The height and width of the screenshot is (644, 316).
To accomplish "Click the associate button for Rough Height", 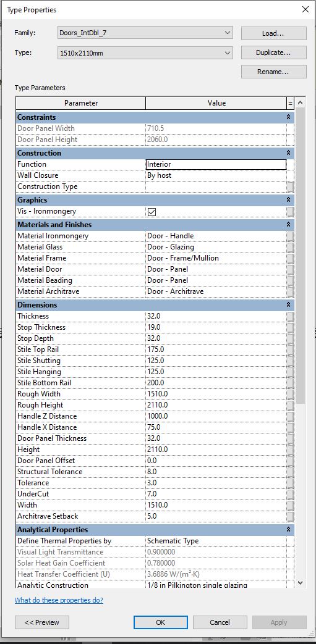I will click(291, 405).
